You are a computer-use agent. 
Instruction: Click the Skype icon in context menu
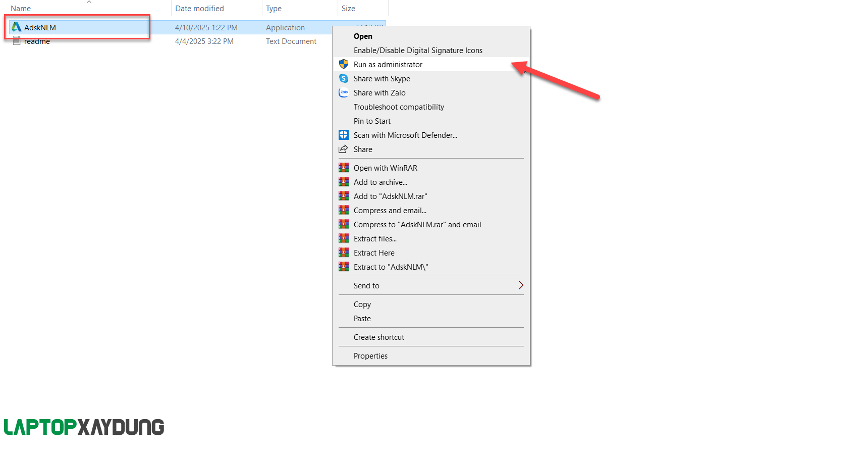pyautogui.click(x=344, y=78)
